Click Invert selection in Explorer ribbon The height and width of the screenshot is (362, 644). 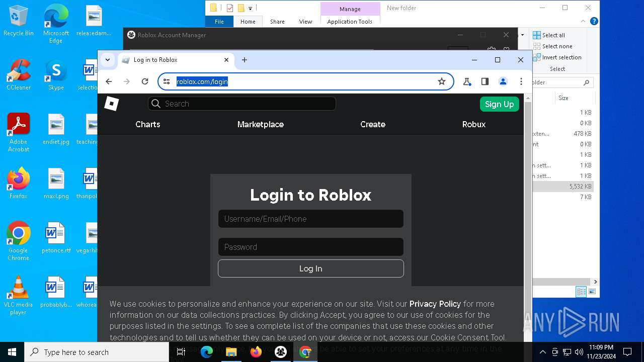(557, 57)
